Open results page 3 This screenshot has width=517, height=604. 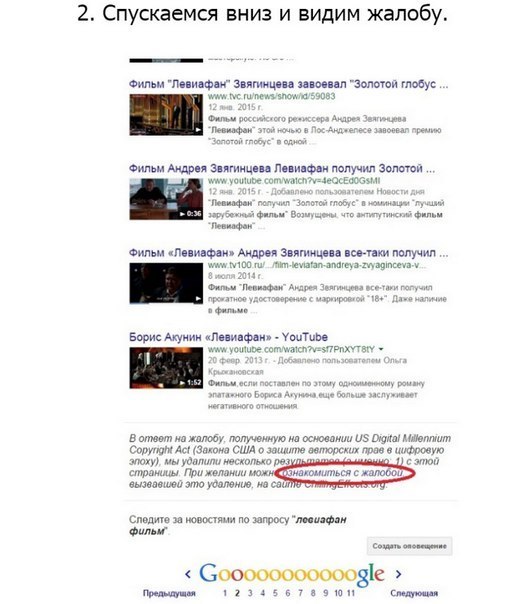(x=250, y=593)
